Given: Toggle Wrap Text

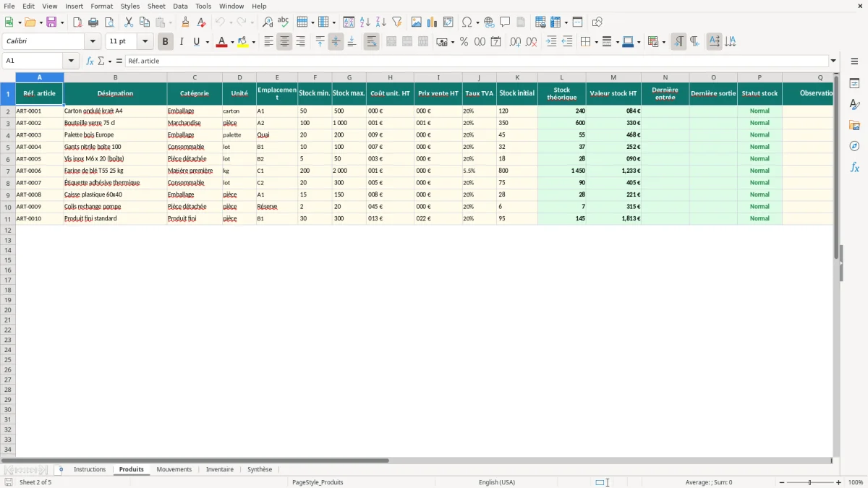Looking at the screenshot, I should (371, 42).
